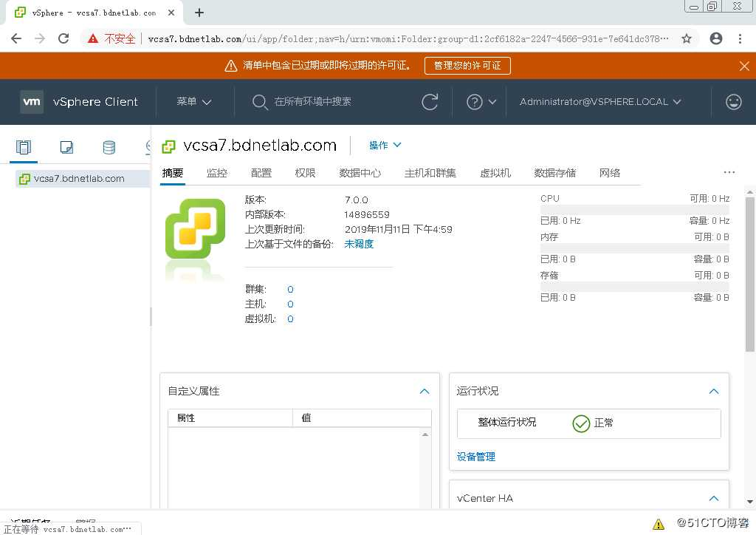Switch to the 监控 tab
Screen dimensions: 756x535
216,173
